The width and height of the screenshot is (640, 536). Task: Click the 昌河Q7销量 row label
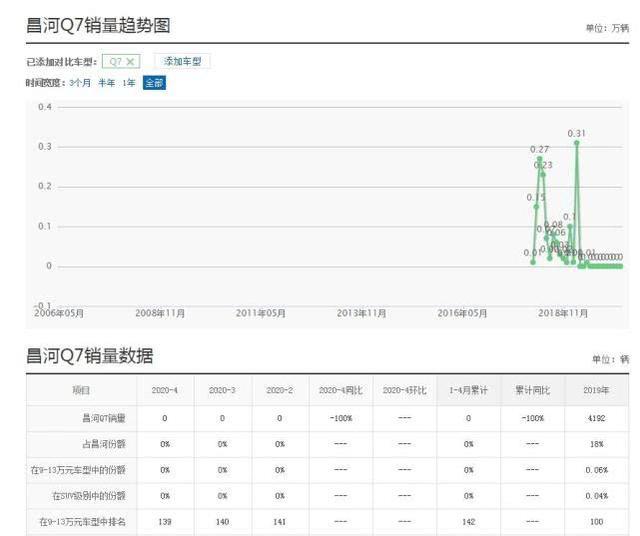pyautogui.click(x=104, y=418)
